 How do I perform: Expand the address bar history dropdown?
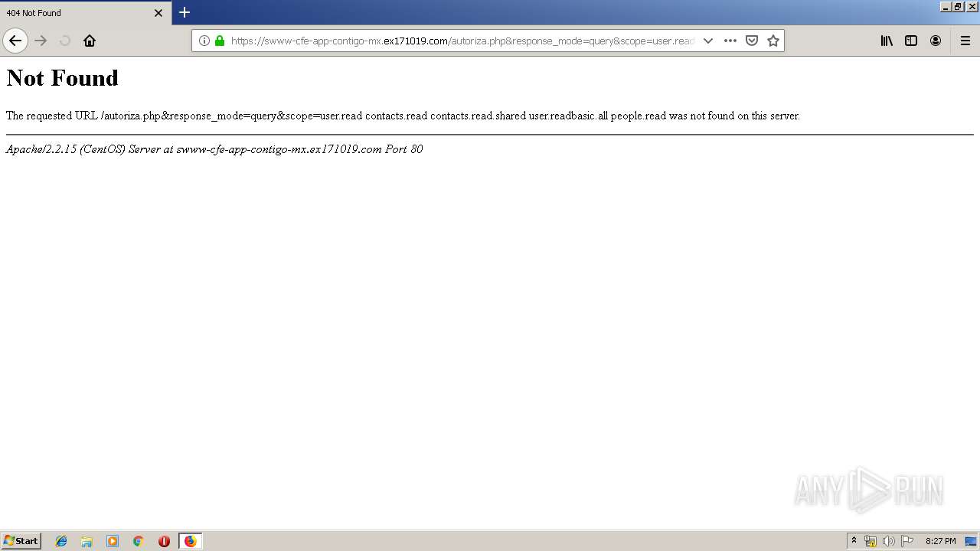[x=708, y=41]
